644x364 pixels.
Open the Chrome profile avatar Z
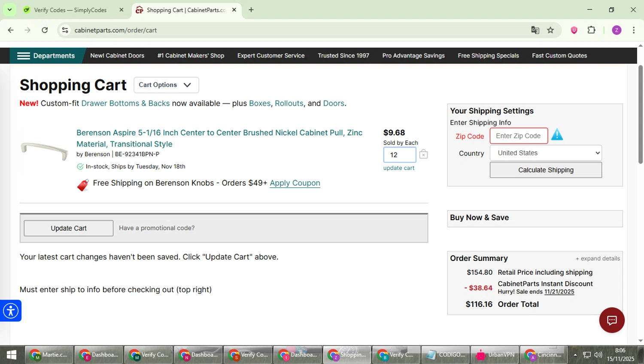617,30
